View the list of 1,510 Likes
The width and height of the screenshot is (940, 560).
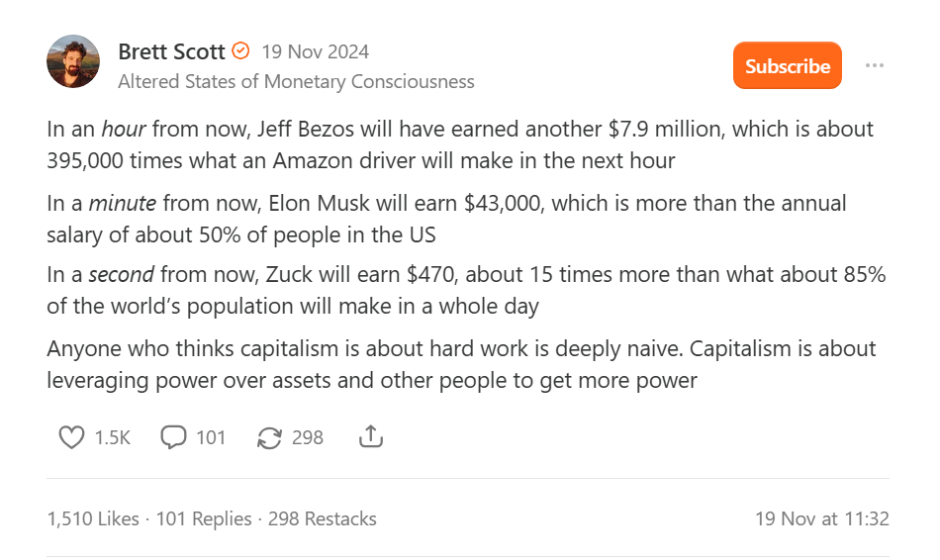click(x=92, y=518)
